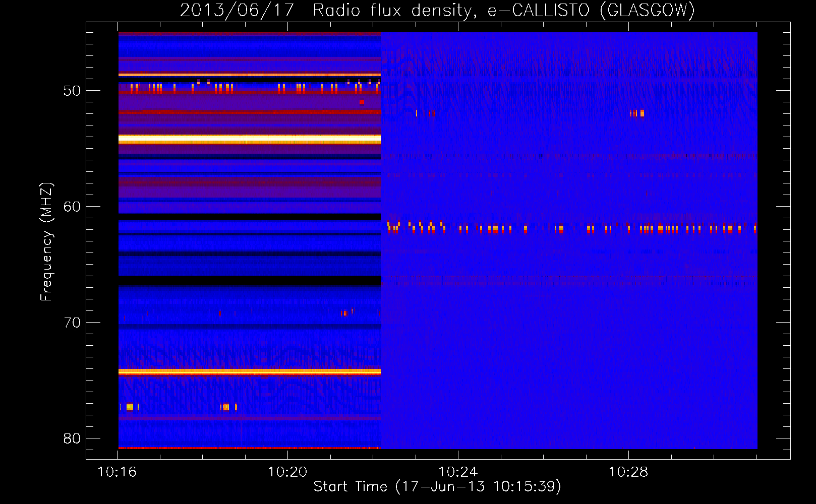This screenshot has width=816, height=504.
Task: Click the 10:16 time tick label
Action: click(117, 472)
